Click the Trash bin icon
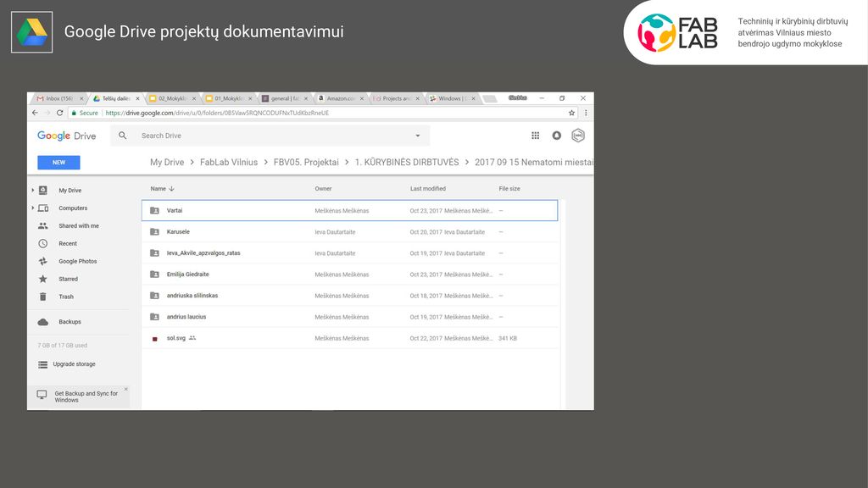Image resolution: width=868 pixels, height=488 pixels. [42, 297]
